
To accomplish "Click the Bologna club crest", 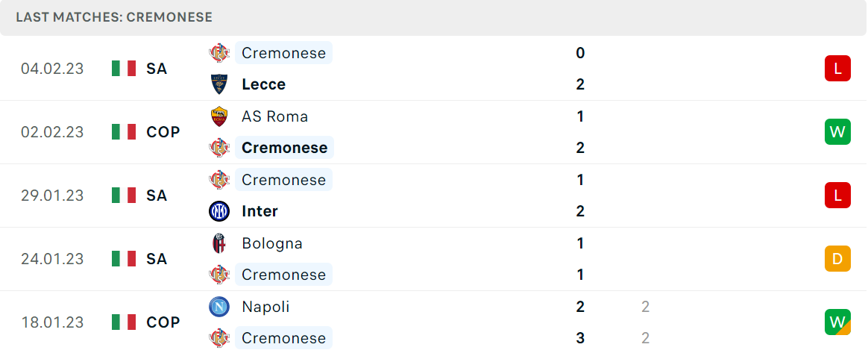I will coord(219,243).
